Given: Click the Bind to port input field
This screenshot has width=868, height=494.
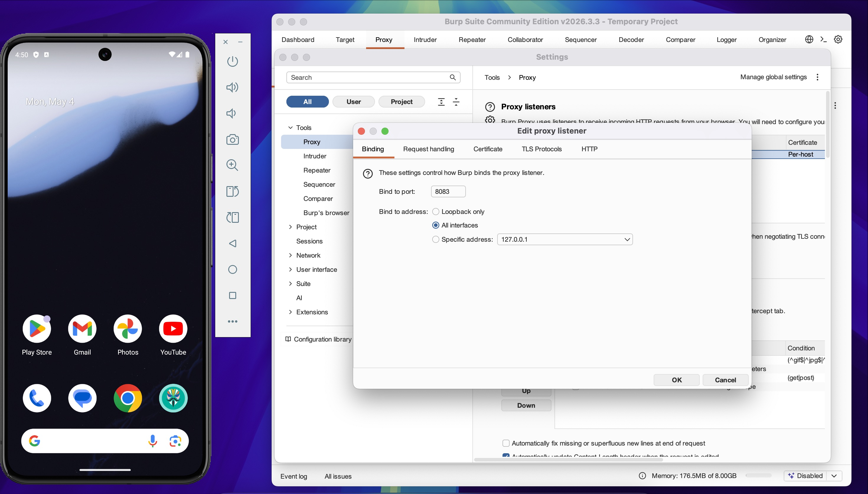Looking at the screenshot, I should (x=448, y=192).
